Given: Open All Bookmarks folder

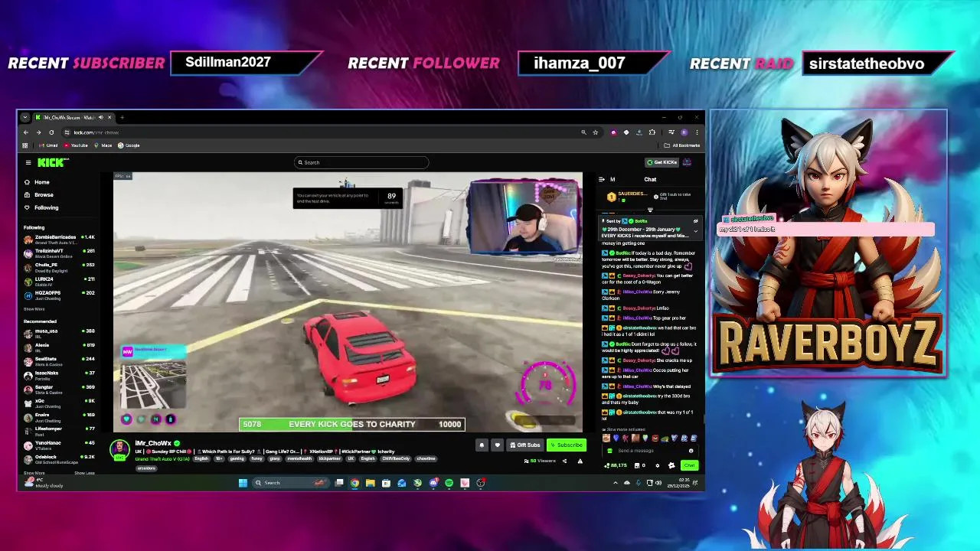Looking at the screenshot, I should click(x=683, y=145).
